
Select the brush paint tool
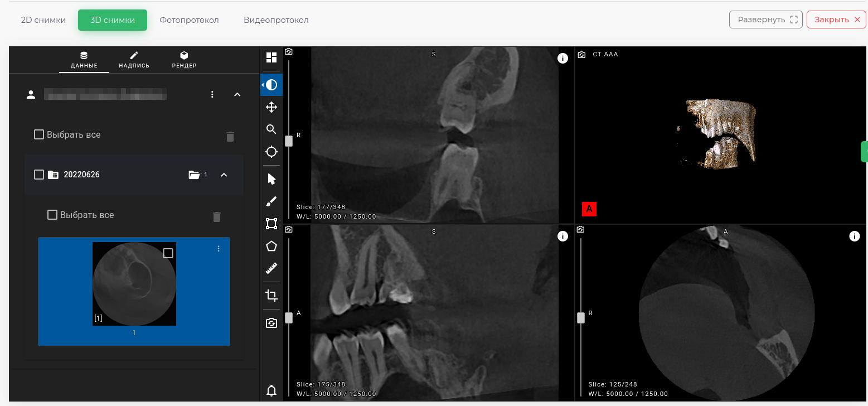[x=271, y=201]
